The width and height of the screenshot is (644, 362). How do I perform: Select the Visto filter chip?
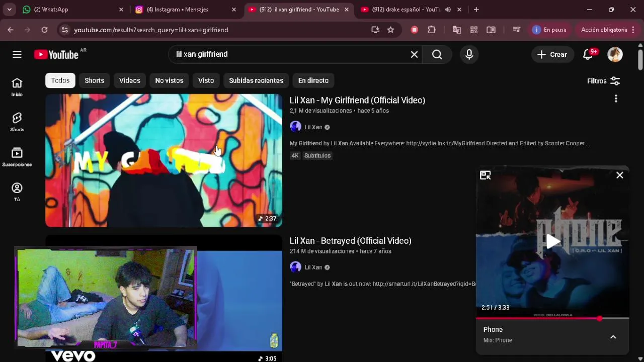pos(206,80)
